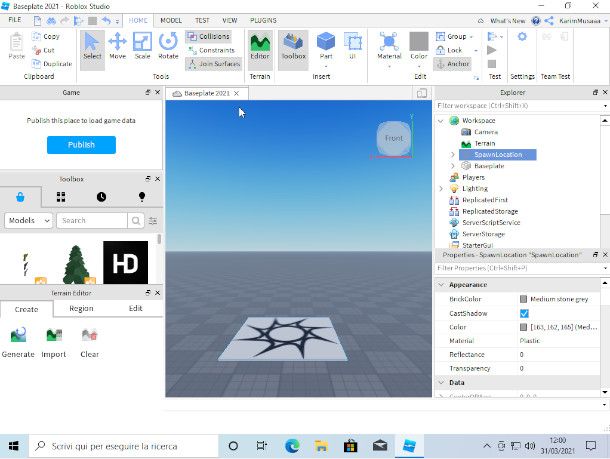
Task: Click the Undo arrow in quick access
Action: click(x=106, y=20)
